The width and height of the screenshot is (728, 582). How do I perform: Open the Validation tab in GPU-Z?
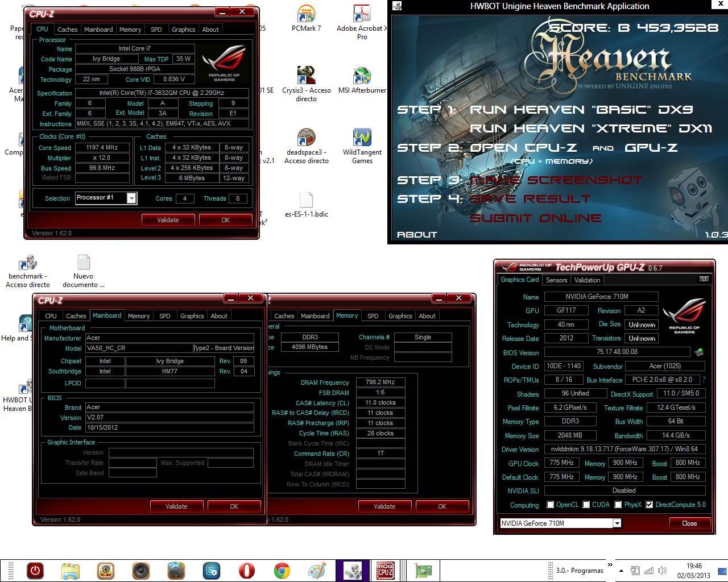point(587,280)
